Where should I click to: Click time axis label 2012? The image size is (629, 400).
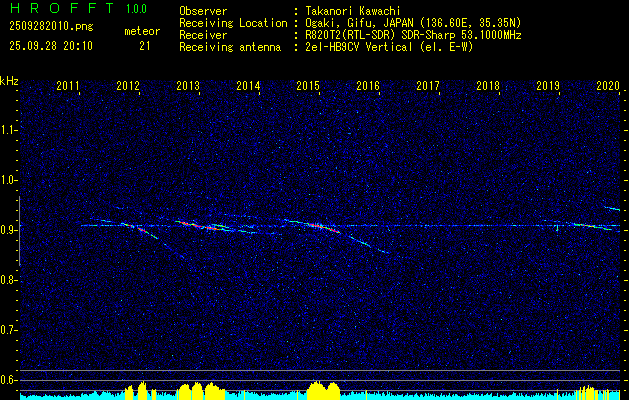click(128, 86)
